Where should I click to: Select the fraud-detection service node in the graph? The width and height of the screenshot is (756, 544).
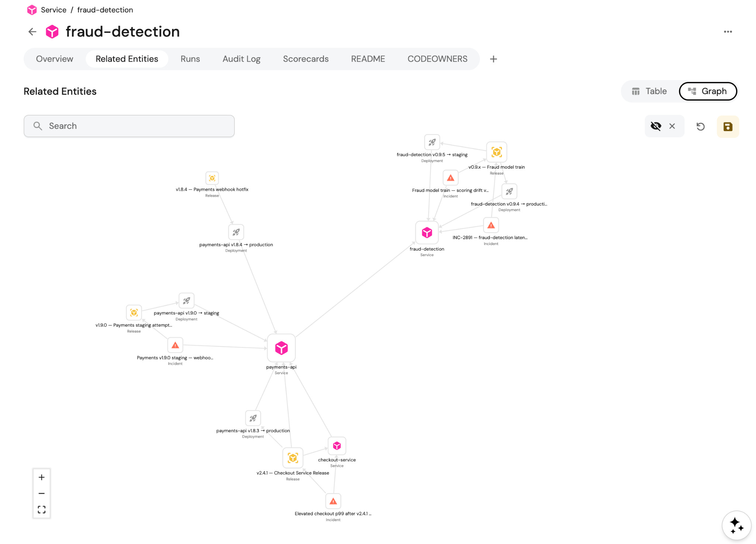pyautogui.click(x=427, y=233)
